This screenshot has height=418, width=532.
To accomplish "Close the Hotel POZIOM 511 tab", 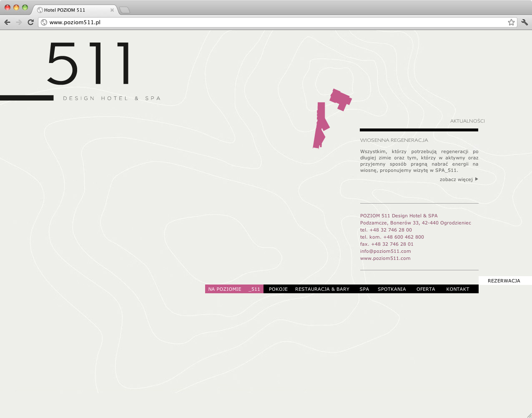I will coord(112,10).
